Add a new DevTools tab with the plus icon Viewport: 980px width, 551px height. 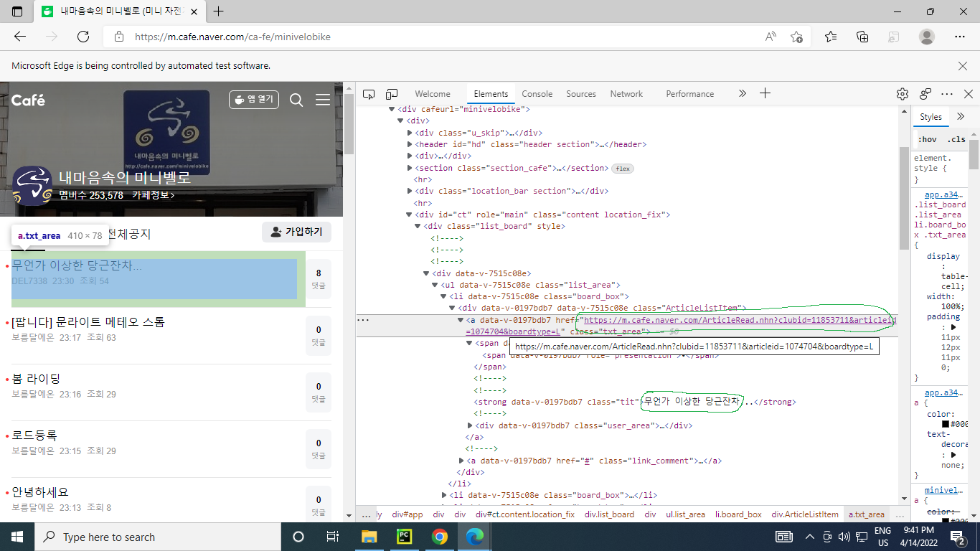point(765,93)
